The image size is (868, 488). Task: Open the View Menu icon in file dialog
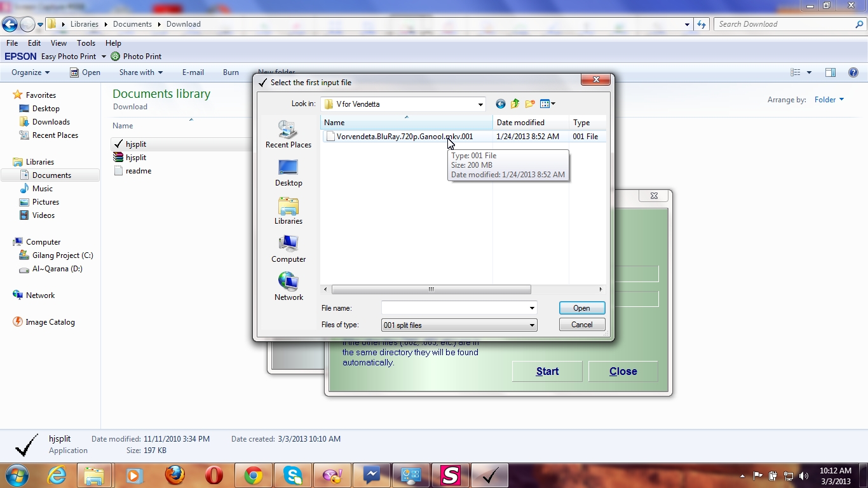tap(547, 104)
